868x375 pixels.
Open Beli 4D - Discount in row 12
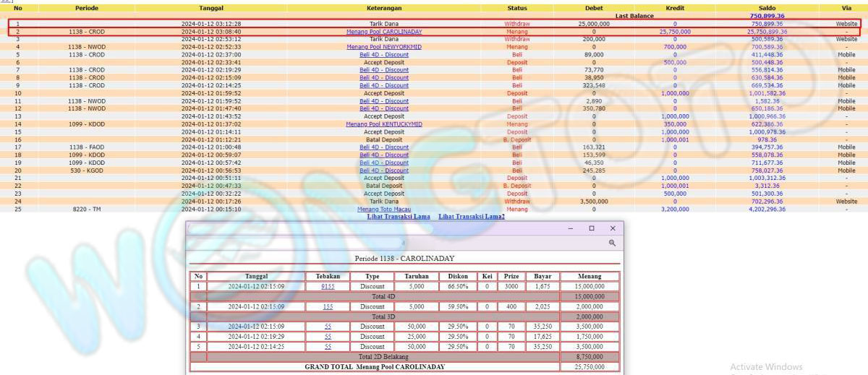[384, 108]
